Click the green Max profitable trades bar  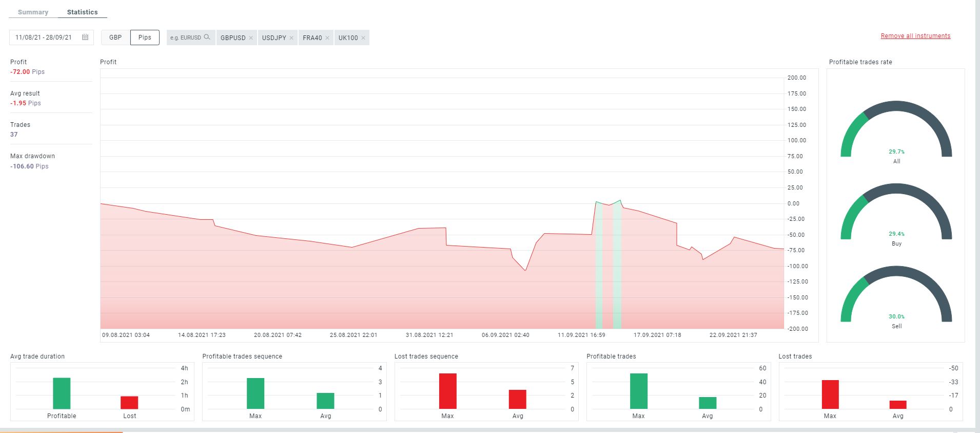click(x=639, y=391)
